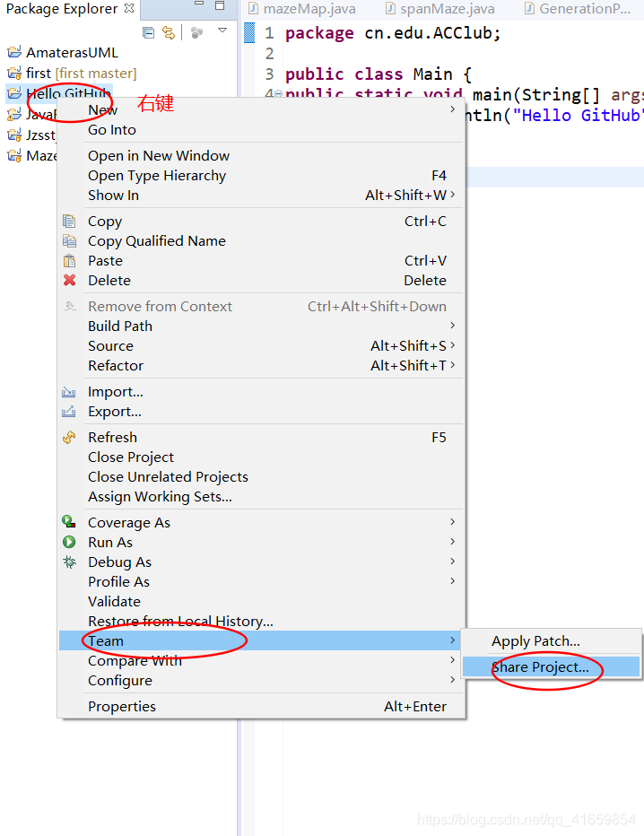Click the Coverage As icon
The width and height of the screenshot is (644, 836).
(x=69, y=522)
